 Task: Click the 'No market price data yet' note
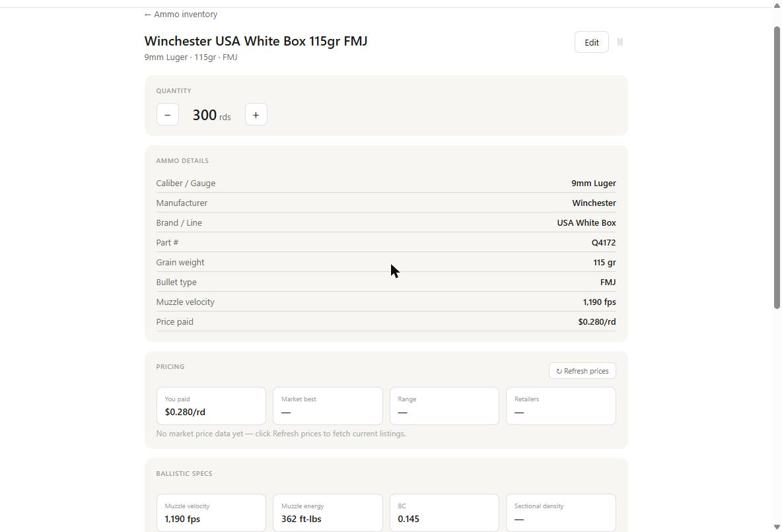pyautogui.click(x=281, y=434)
